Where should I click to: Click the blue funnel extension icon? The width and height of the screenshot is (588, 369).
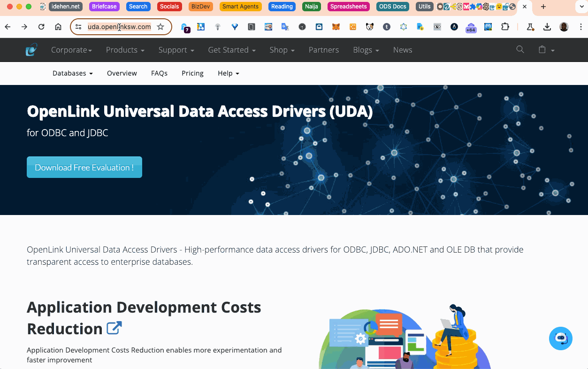pos(235,27)
